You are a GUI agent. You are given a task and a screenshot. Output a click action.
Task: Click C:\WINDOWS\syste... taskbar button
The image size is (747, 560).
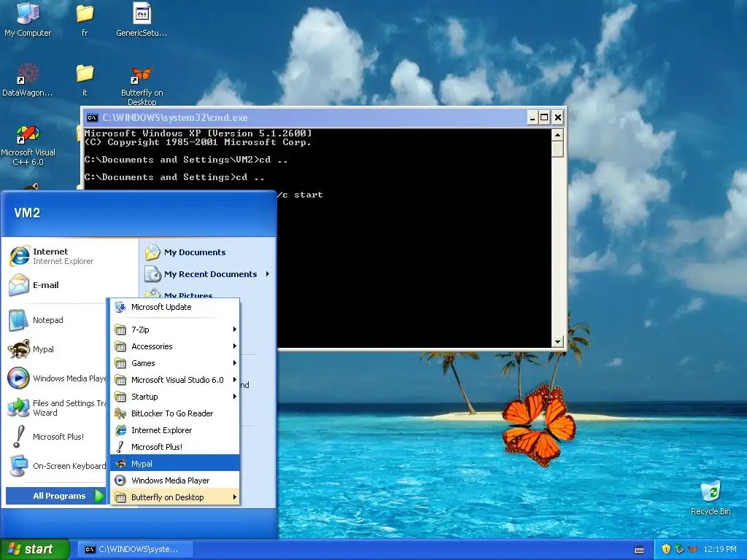point(136,549)
